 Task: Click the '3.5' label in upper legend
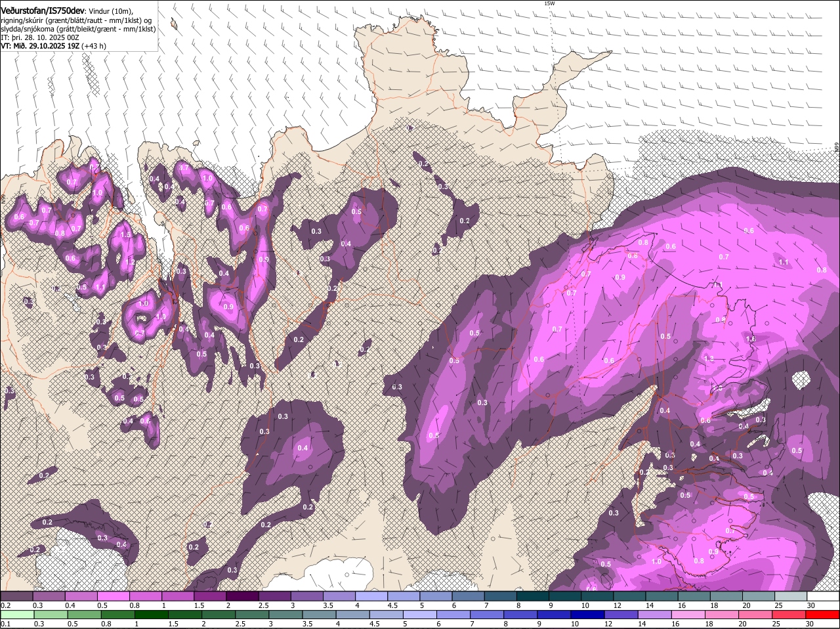(327, 605)
